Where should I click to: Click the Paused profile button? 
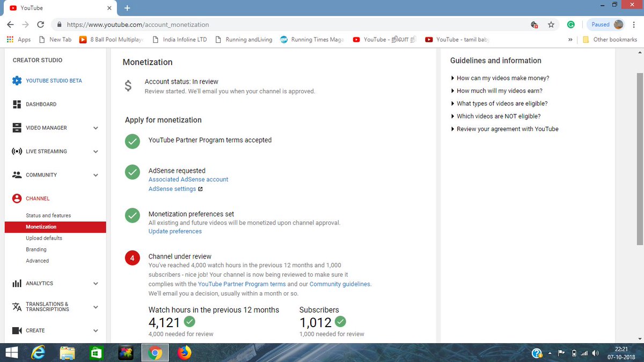[x=606, y=25]
